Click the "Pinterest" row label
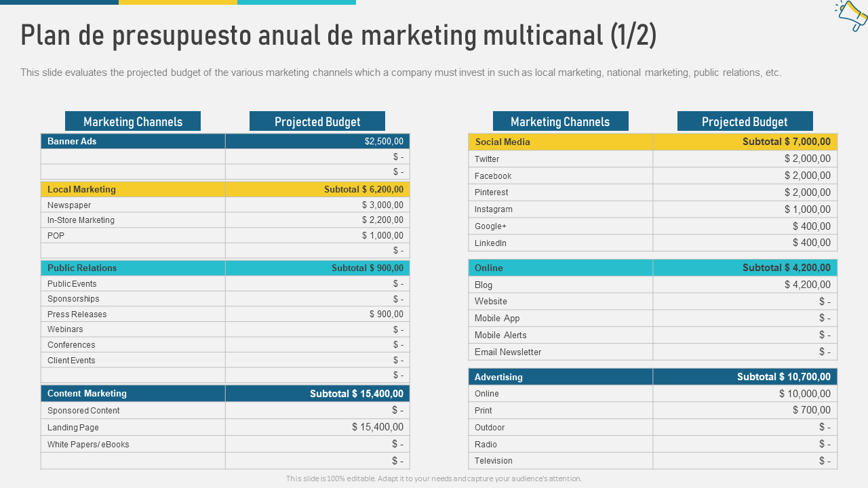This screenshot has width=868, height=488. pyautogui.click(x=492, y=192)
